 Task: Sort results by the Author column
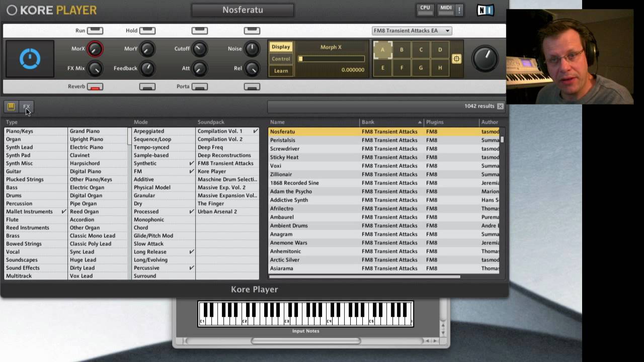tap(490, 122)
